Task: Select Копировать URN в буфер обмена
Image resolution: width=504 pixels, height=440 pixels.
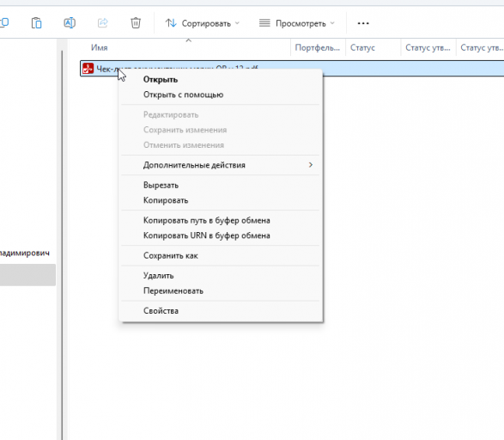Action: pos(221,235)
